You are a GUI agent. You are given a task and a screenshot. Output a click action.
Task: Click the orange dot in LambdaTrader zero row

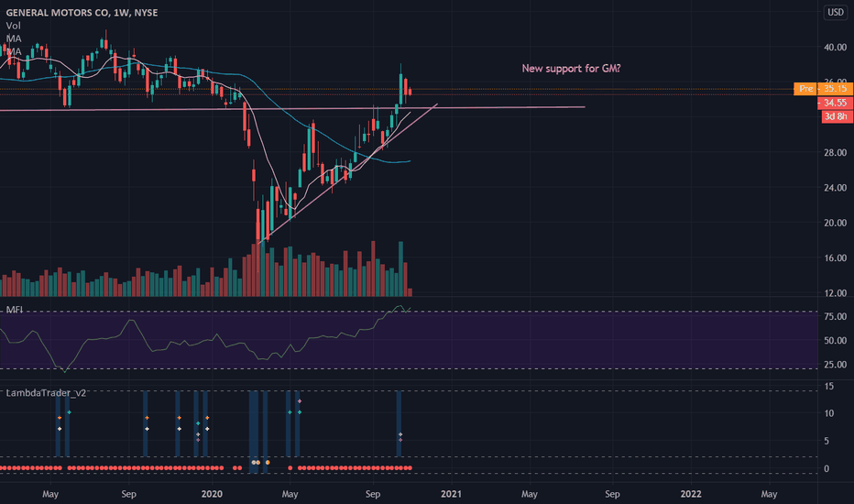pos(268,463)
